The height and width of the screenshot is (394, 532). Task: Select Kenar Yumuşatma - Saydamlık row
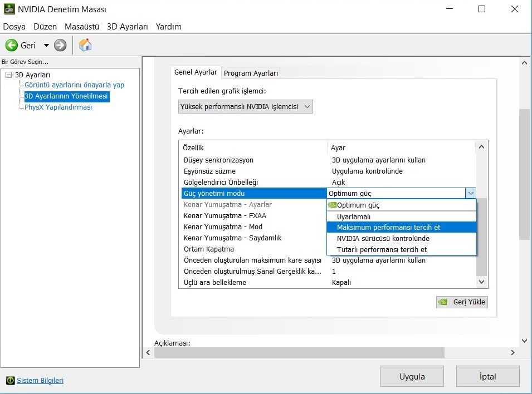(254, 238)
